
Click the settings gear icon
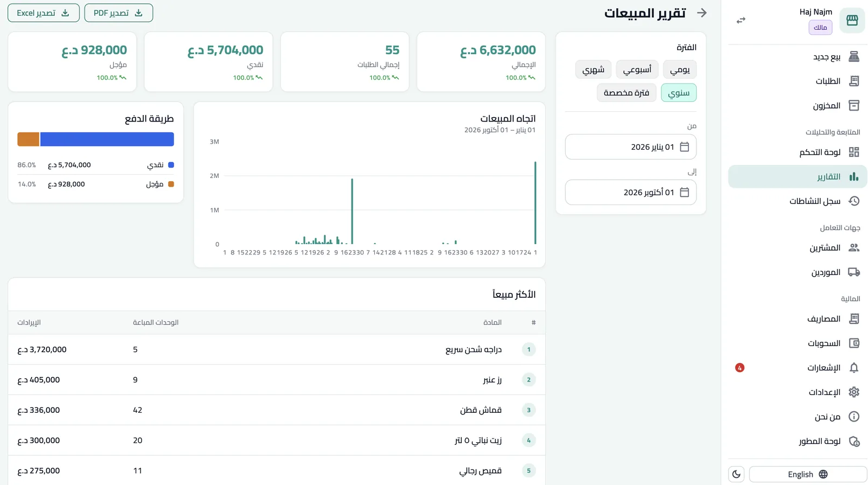click(x=854, y=392)
